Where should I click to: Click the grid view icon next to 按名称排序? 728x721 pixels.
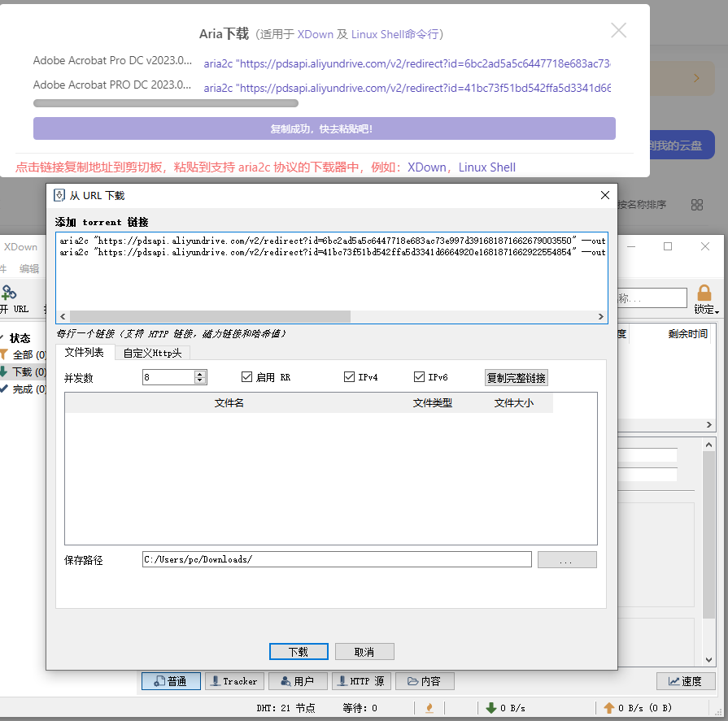click(697, 205)
